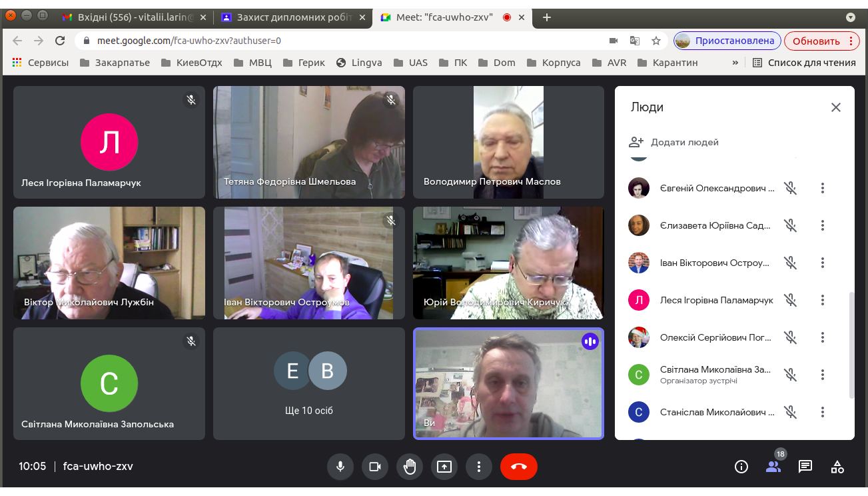The image size is (868, 496).
Task: Click the present screen icon
Action: 444,467
